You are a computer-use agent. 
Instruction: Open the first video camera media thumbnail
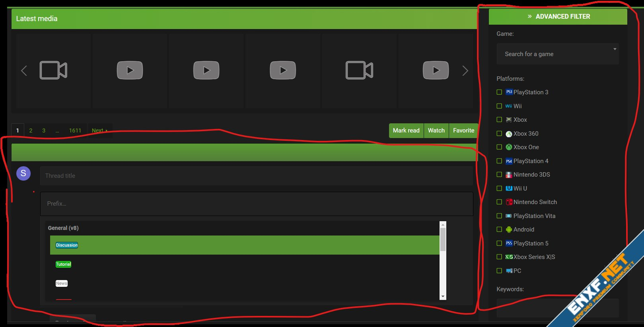[53, 70]
